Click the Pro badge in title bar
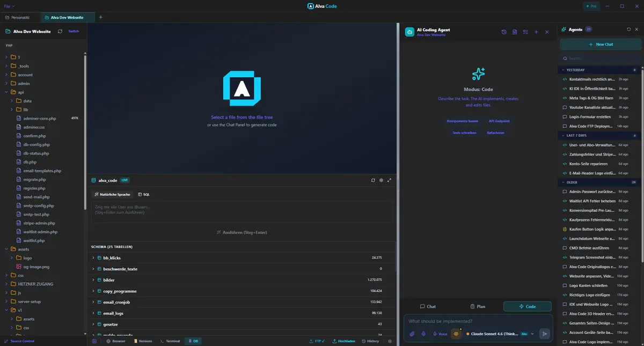This screenshot has height=346, width=644. (x=591, y=6)
